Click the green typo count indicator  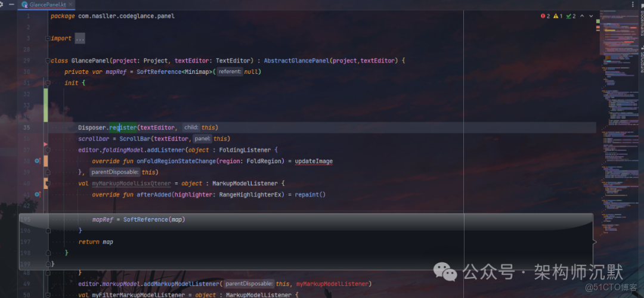[x=571, y=16]
